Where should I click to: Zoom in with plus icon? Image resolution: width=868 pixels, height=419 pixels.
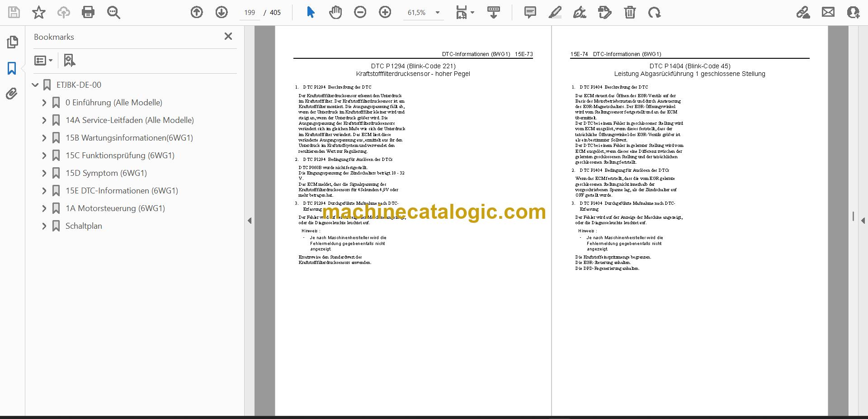click(x=385, y=12)
